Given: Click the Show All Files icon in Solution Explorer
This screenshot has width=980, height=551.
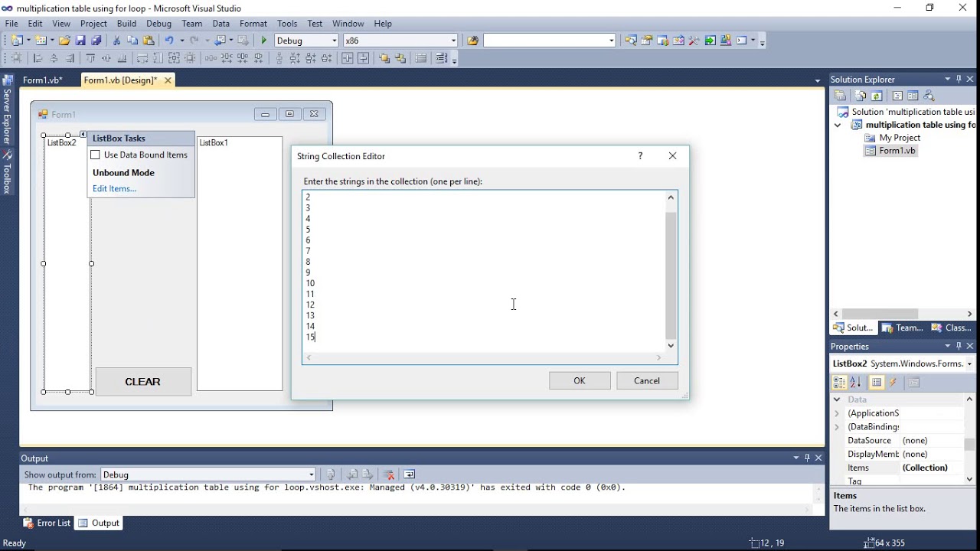Looking at the screenshot, I should (861, 96).
